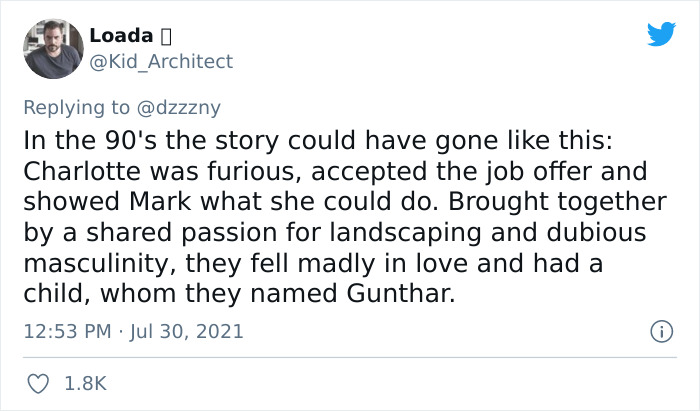Click the phrase "job offer" in the tweet

(474, 170)
